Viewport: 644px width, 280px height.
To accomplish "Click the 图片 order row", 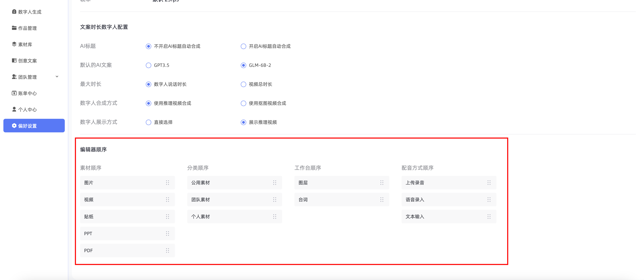I will pos(128,183).
